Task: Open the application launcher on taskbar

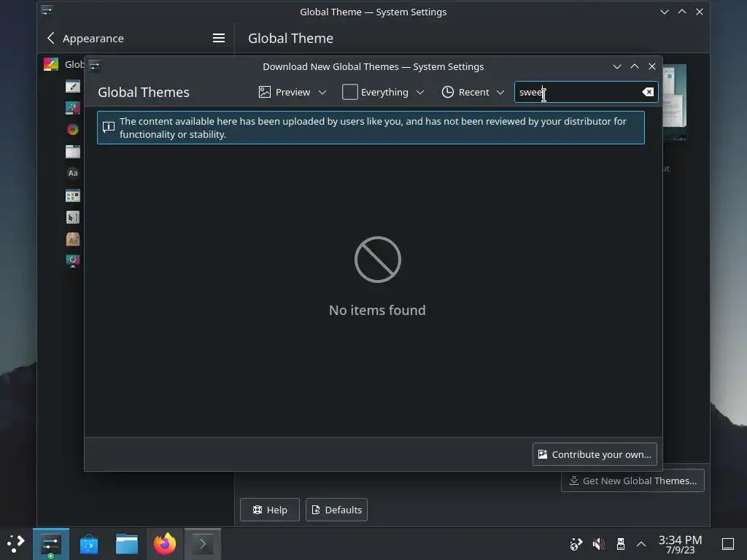Action: click(x=16, y=543)
